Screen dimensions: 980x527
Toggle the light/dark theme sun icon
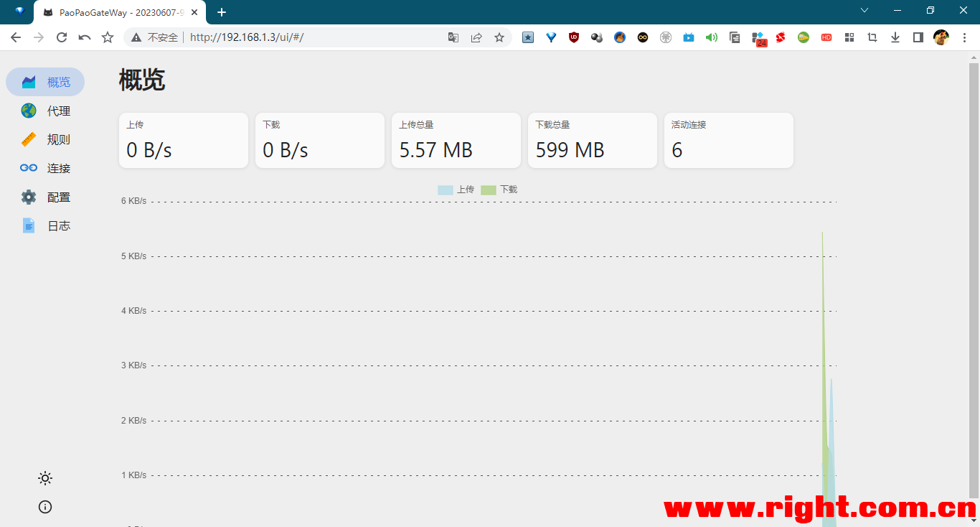click(45, 478)
